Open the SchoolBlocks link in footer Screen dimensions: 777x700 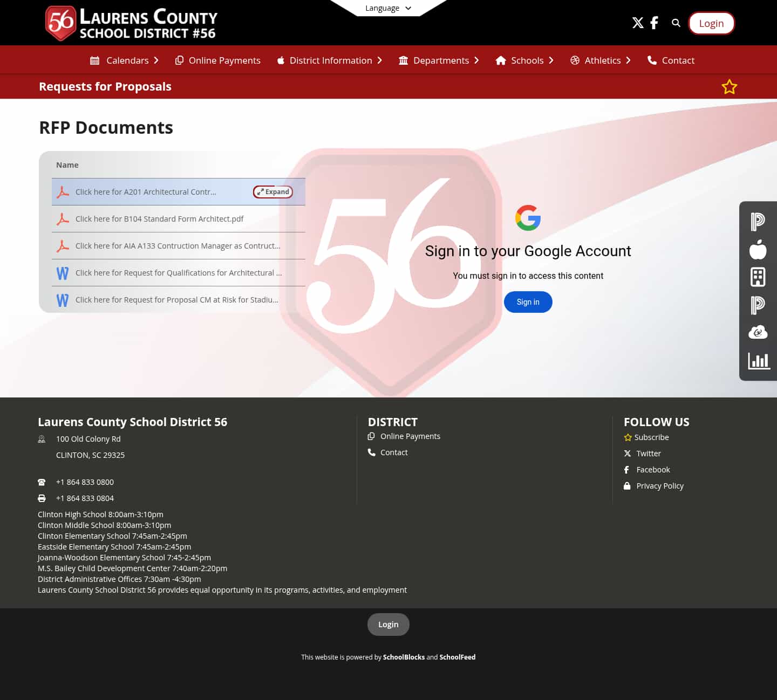404,657
